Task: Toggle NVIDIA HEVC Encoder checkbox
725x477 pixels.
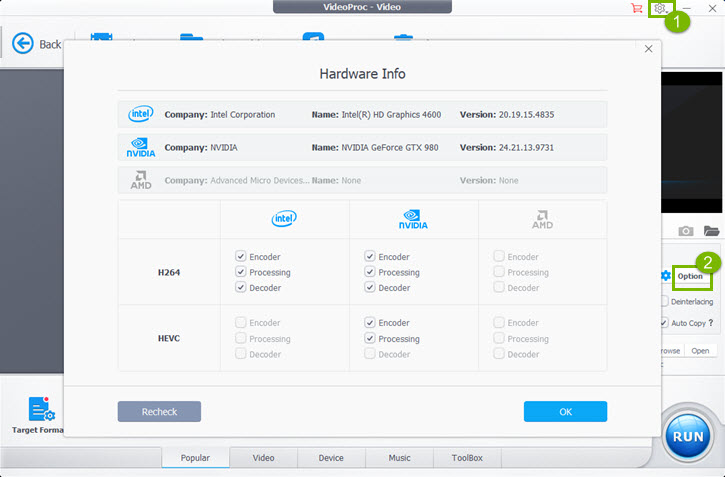Action: [x=370, y=323]
